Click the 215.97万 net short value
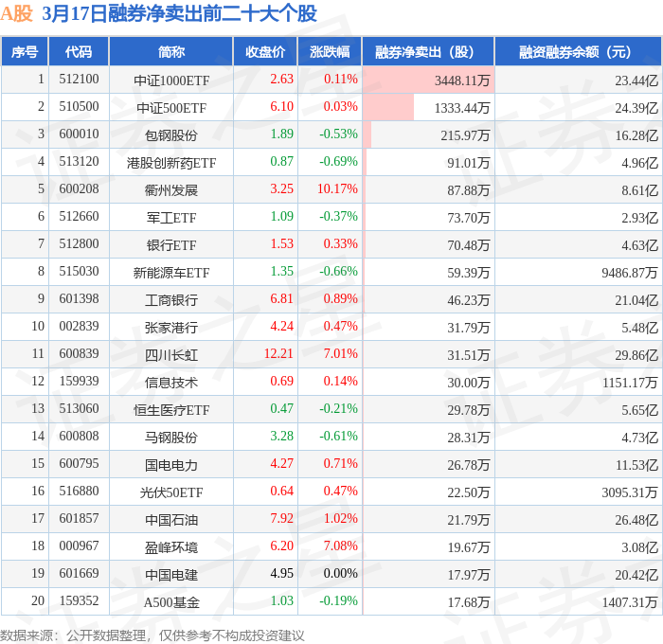 [x=465, y=134]
